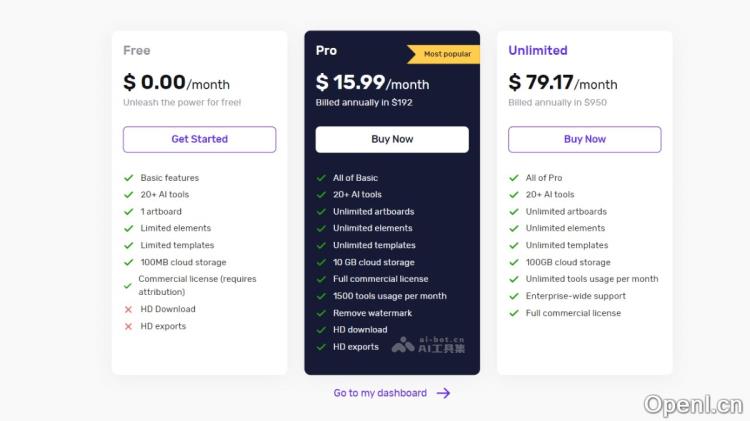Click the arrow icon beside dashboard link
This screenshot has height=421, width=750.
pyautogui.click(x=444, y=393)
